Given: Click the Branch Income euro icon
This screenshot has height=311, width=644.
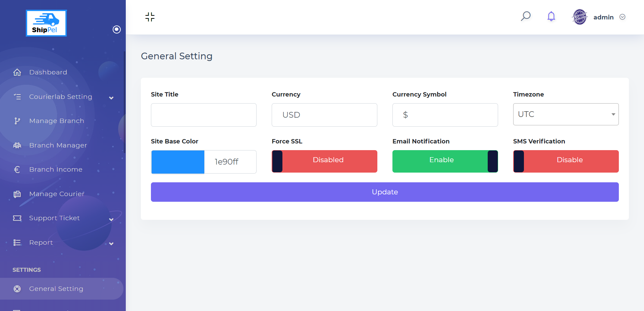Looking at the screenshot, I should 17,170.
